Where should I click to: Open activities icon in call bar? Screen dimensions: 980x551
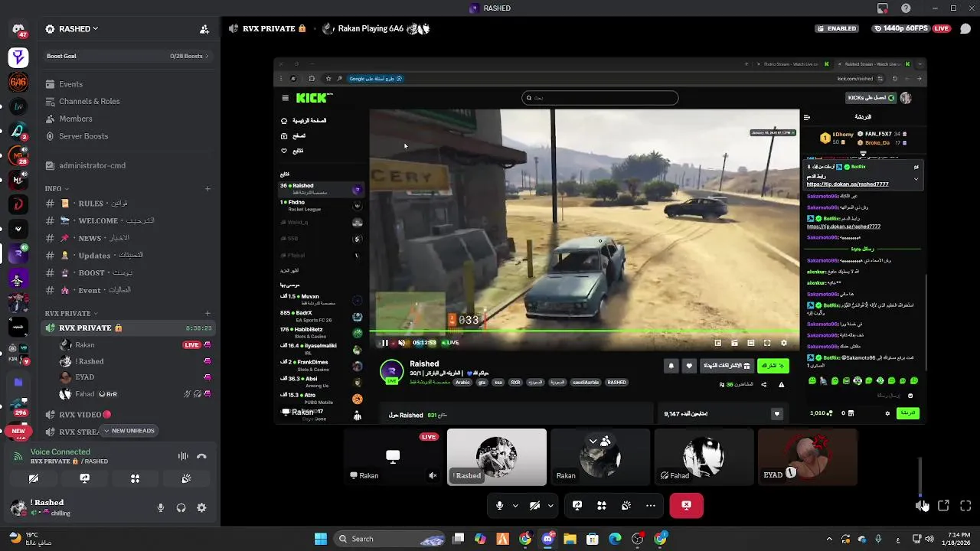point(602,505)
